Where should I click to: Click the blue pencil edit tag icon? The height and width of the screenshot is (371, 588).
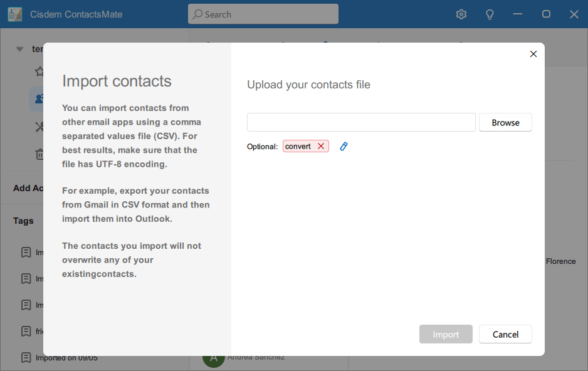(344, 146)
